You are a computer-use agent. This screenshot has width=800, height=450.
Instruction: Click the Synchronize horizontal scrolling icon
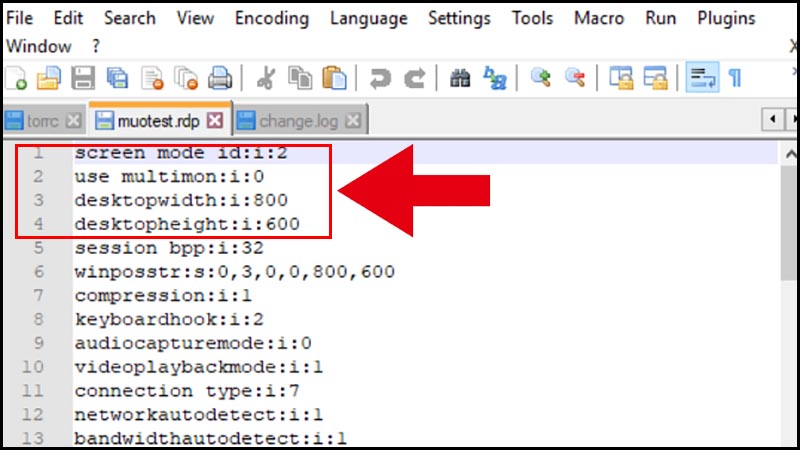[x=656, y=79]
